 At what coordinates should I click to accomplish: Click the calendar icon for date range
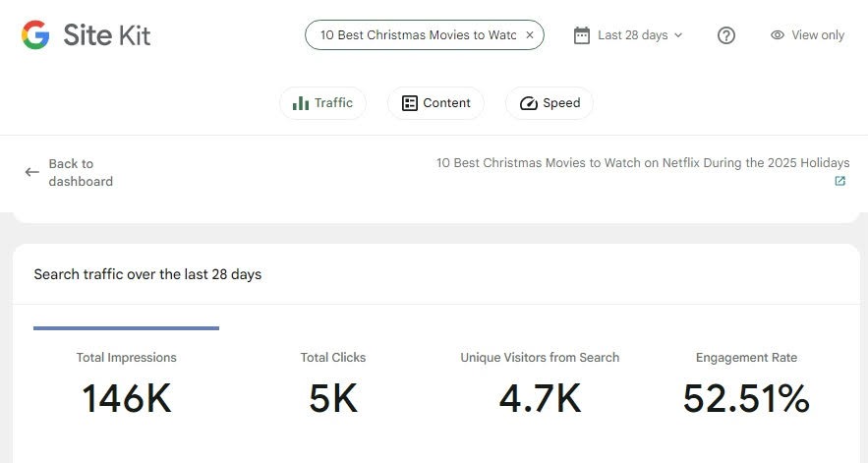[x=582, y=35]
